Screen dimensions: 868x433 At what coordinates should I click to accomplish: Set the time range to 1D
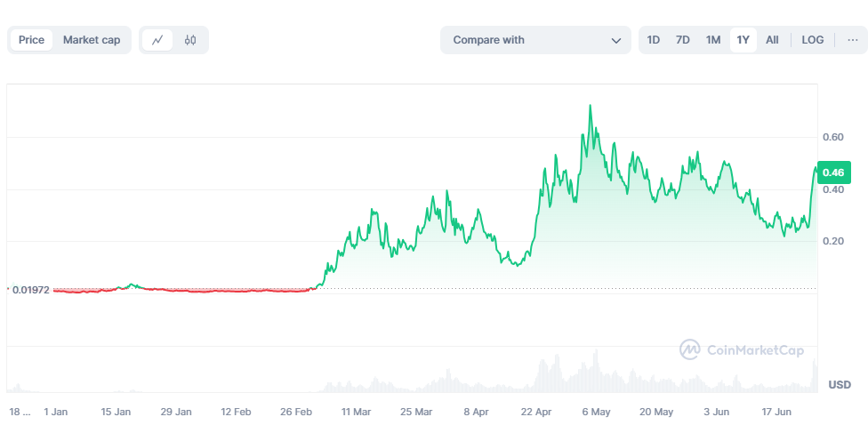pos(654,40)
